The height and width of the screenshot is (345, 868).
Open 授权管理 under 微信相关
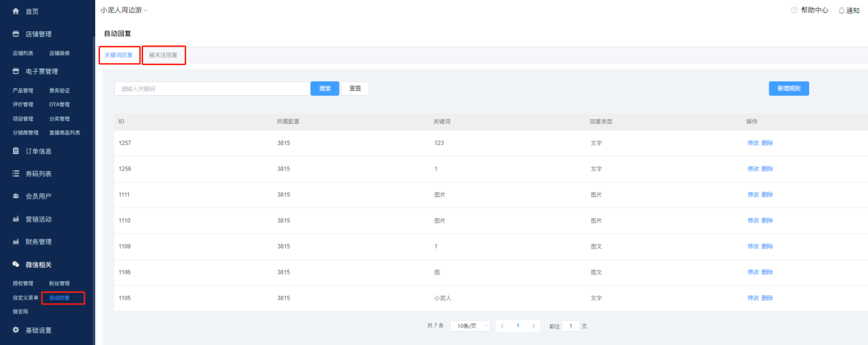tap(23, 283)
